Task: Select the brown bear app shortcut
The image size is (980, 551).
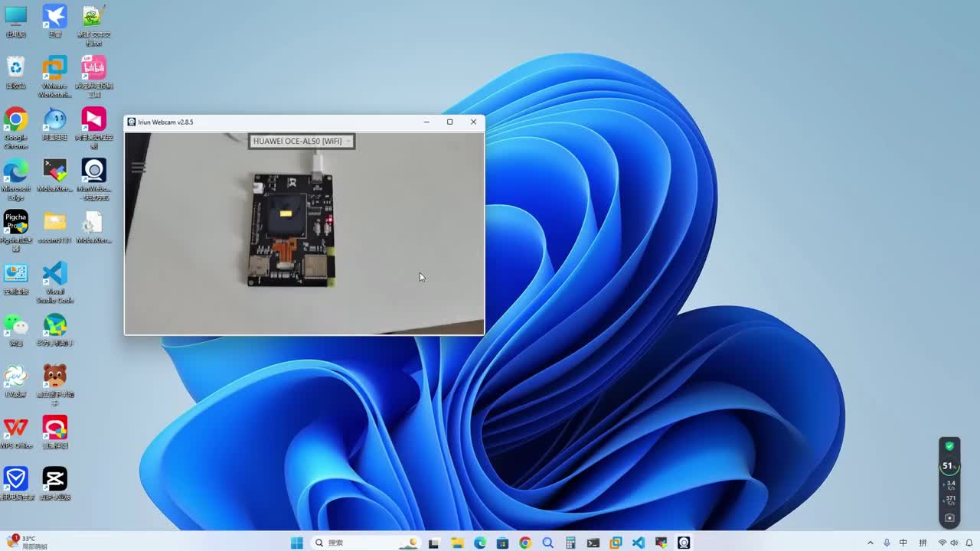Action: pyautogui.click(x=54, y=384)
